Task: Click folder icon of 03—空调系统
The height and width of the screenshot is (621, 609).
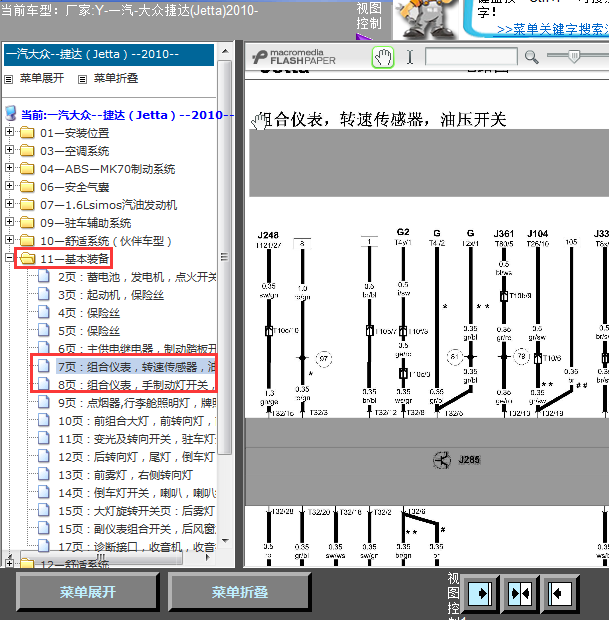Action: (27, 150)
